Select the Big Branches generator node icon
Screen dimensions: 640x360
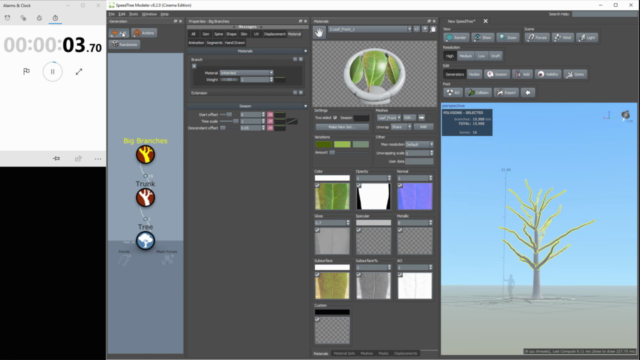[x=145, y=155]
